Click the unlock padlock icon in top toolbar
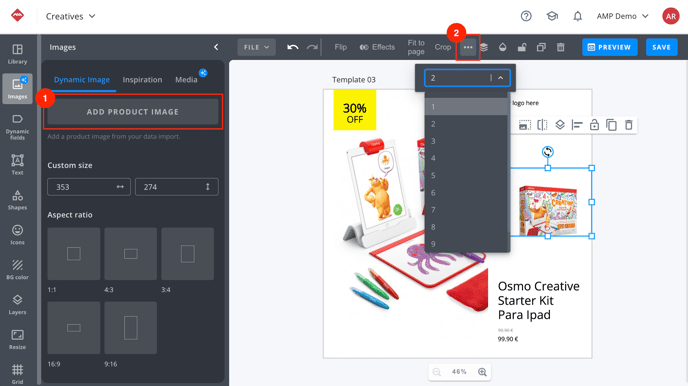 click(x=522, y=47)
